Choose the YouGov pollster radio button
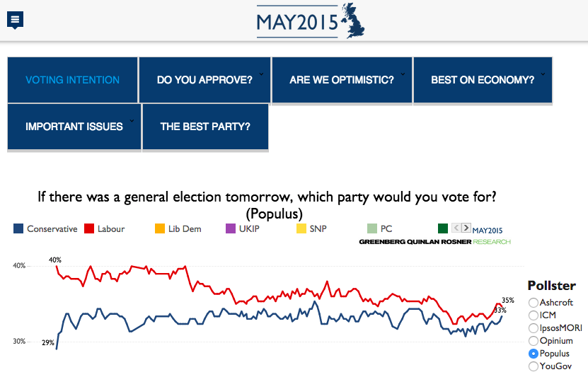 click(x=534, y=366)
